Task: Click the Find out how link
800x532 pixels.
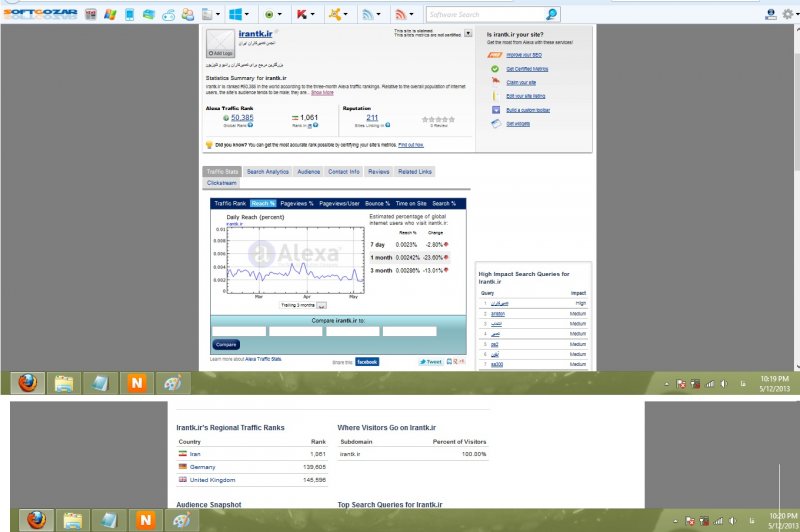Action: pos(411,145)
